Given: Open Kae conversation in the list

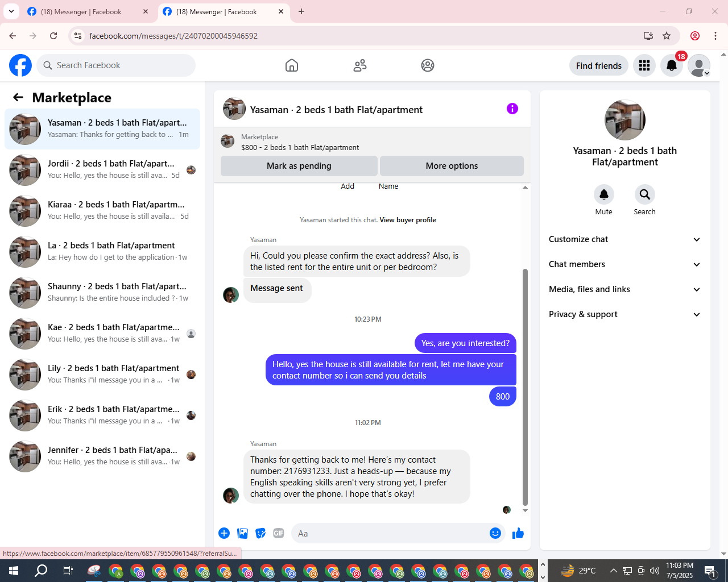Looking at the screenshot, I should [x=102, y=334].
